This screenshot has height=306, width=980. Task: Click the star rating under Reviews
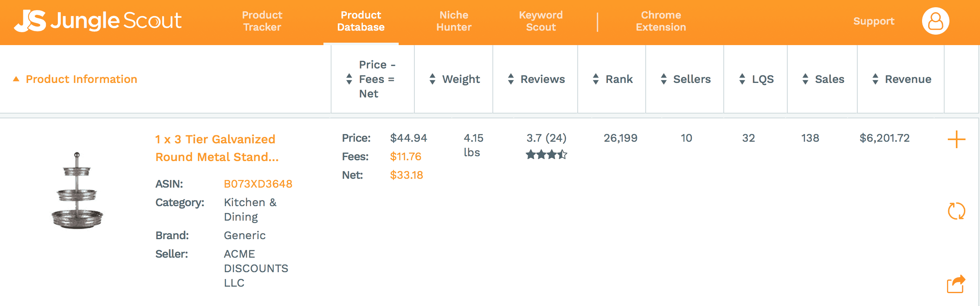pos(546,155)
